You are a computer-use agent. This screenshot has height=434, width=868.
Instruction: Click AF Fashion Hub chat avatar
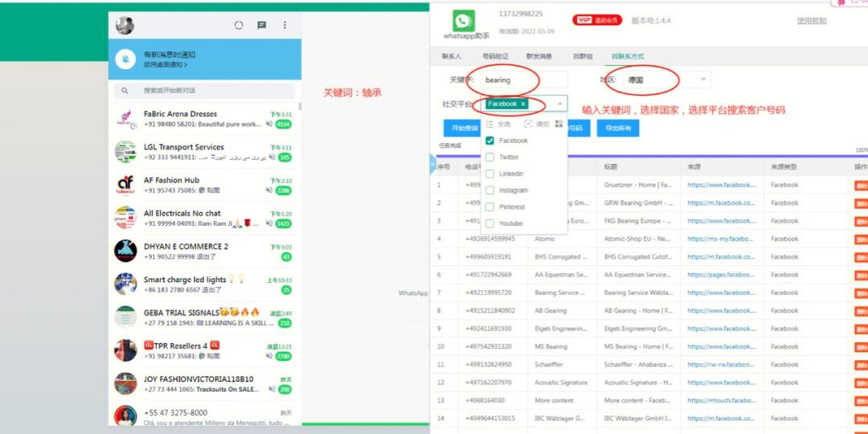coord(125,185)
